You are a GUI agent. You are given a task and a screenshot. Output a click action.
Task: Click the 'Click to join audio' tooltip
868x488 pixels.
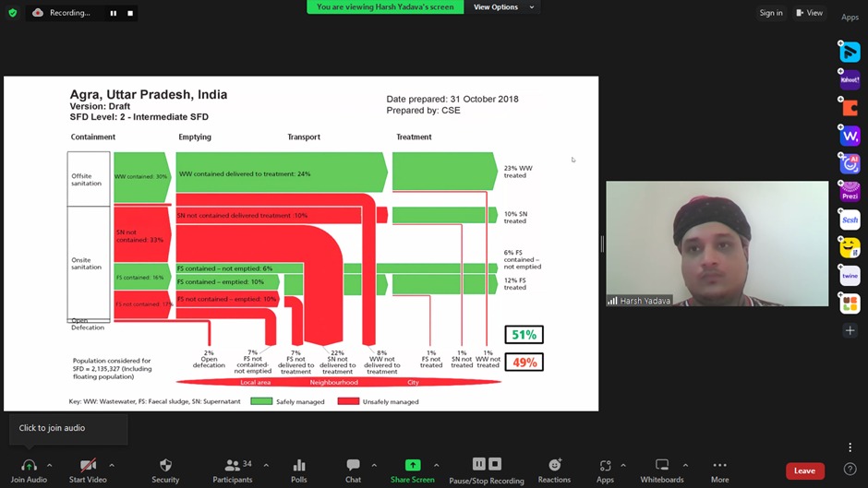(x=68, y=428)
